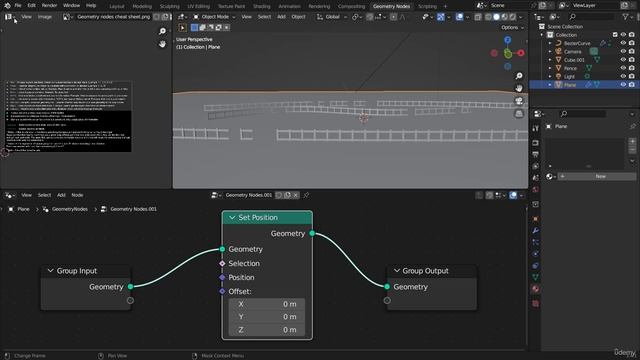
Task: Open the Render properties tab
Action: pos(536,143)
